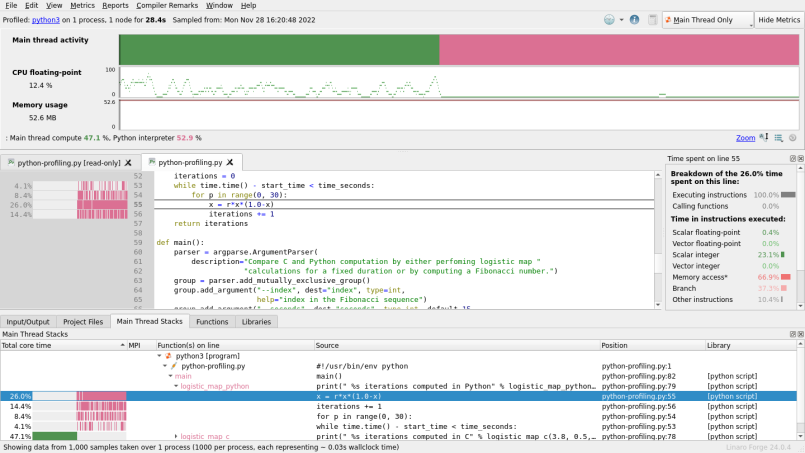Click the CPU floating-point chart

point(459,82)
